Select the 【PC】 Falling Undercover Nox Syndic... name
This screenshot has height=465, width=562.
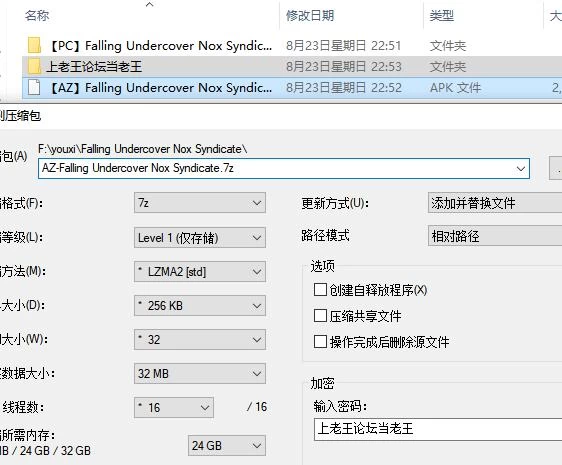(159, 46)
